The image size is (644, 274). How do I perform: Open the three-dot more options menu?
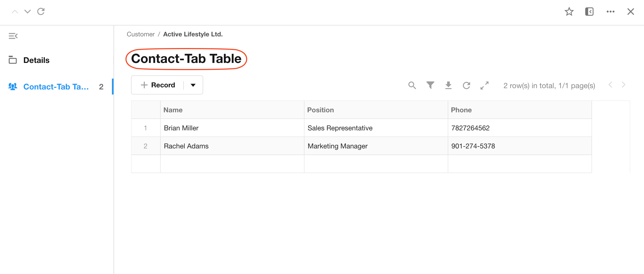tap(610, 12)
